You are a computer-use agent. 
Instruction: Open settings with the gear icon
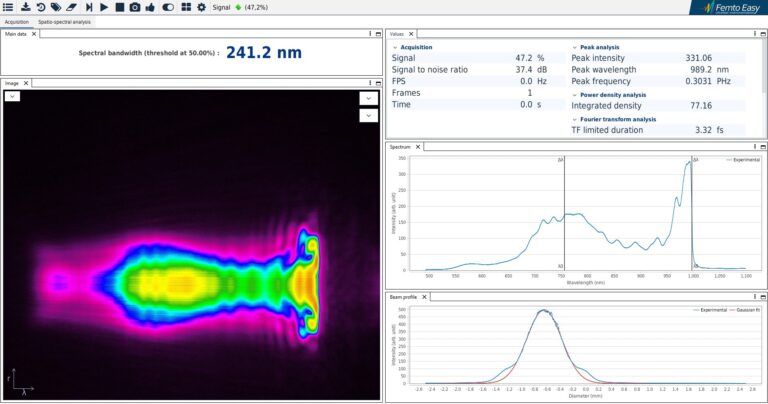pos(201,7)
